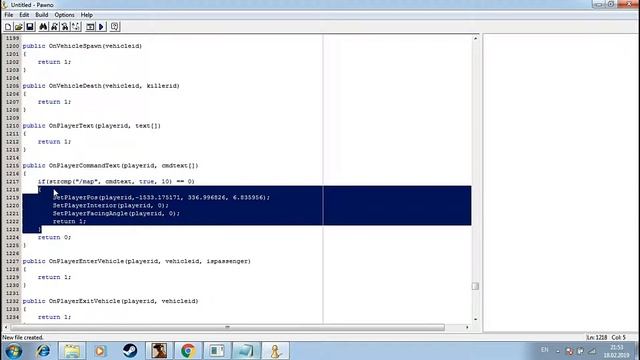Open the Build menu

click(42, 15)
